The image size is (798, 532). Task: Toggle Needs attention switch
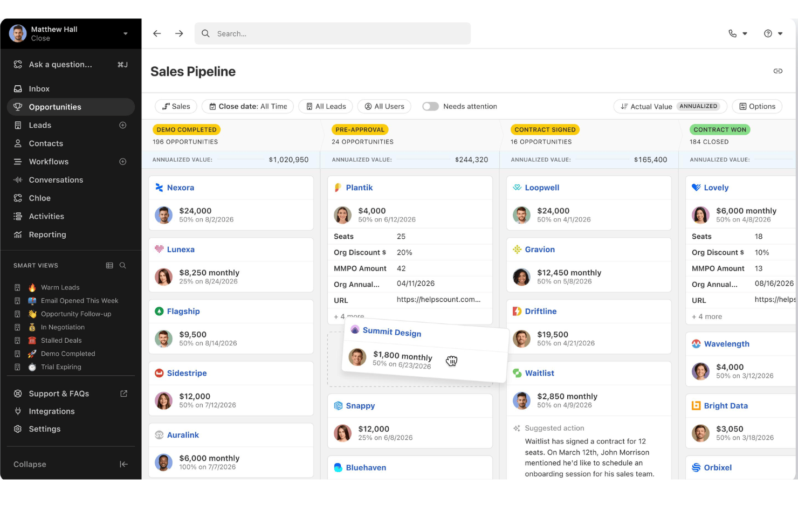[430, 106]
